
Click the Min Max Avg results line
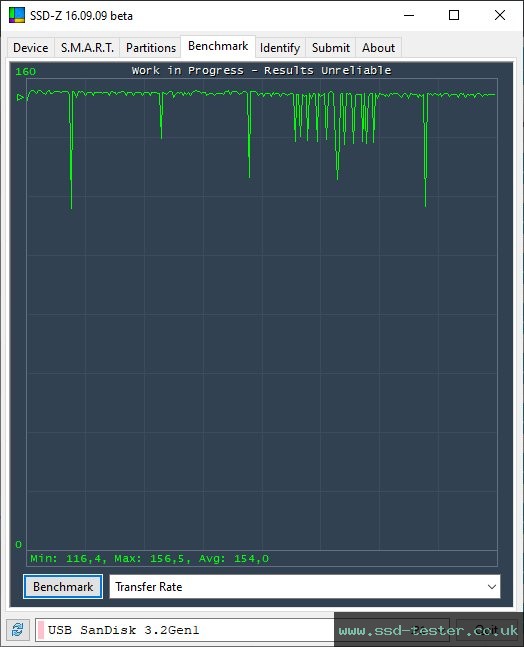click(x=149, y=559)
